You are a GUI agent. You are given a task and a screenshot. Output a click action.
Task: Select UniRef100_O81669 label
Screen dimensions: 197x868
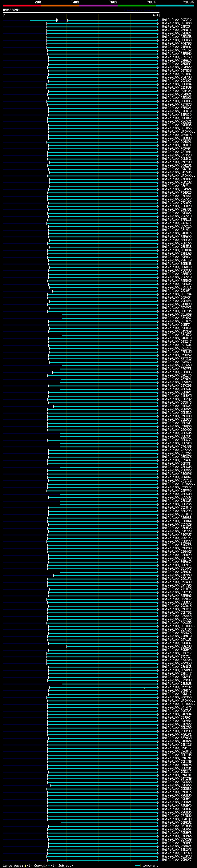[x=177, y=314]
